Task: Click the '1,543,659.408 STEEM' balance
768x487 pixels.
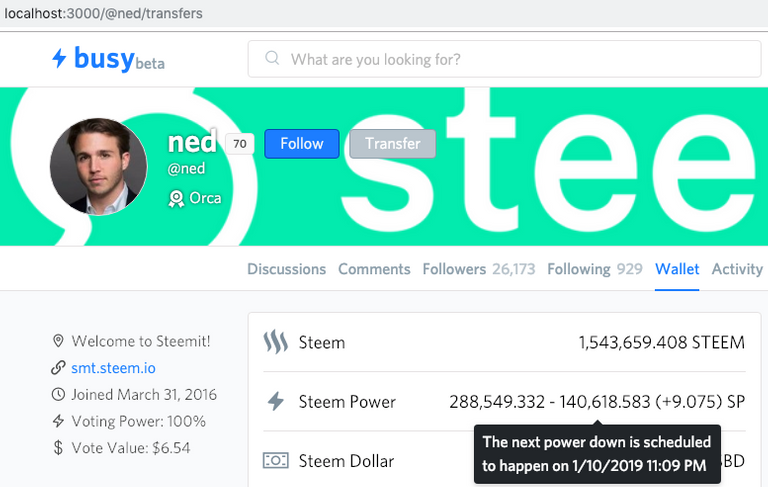Action: [x=662, y=342]
